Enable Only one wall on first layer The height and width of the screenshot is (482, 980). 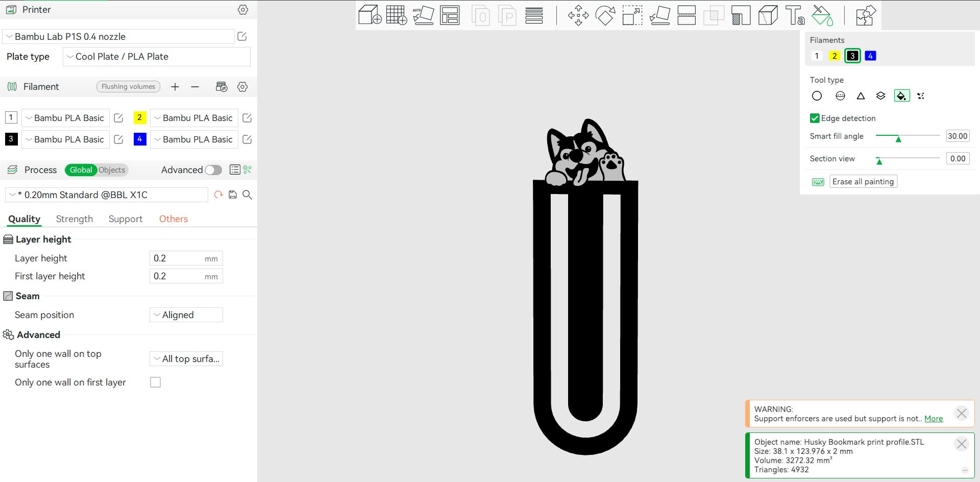(156, 382)
